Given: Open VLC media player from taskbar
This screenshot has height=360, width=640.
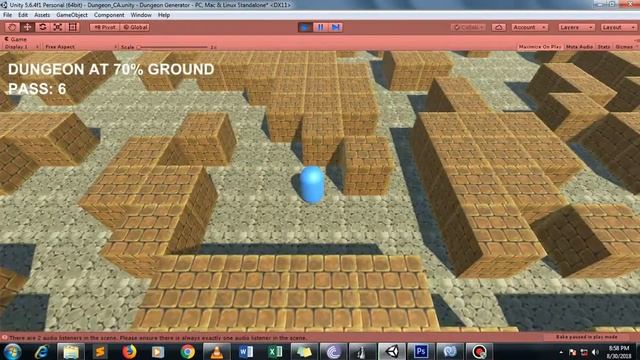Looking at the screenshot, I should (217, 351).
